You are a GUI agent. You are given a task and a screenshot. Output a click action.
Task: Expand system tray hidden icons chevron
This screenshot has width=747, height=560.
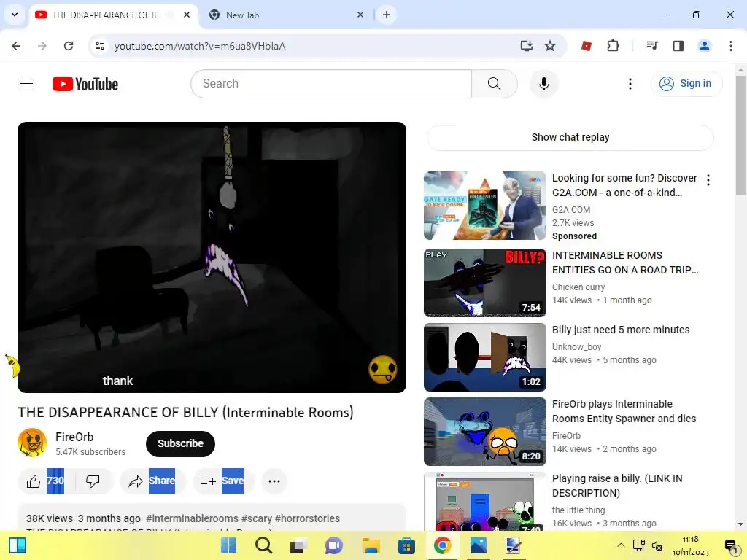[x=620, y=545]
